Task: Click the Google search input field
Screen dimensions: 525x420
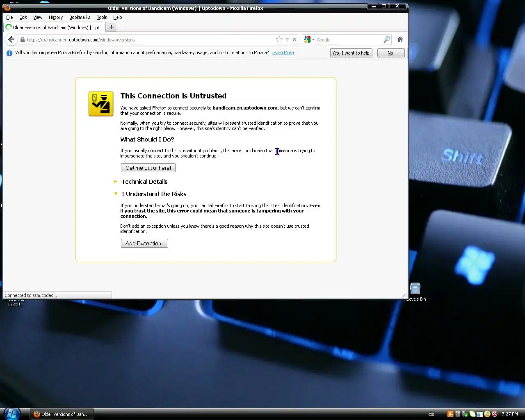Action: (349, 40)
